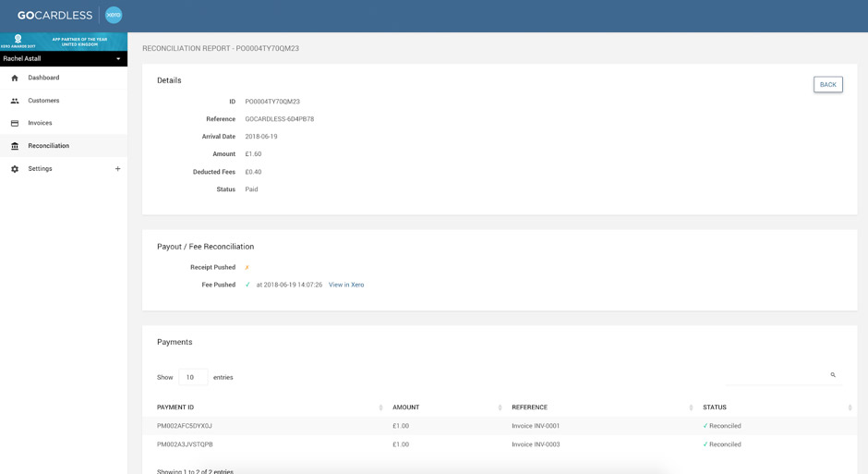The height and width of the screenshot is (474, 868).
Task: Click the fee pushed timestamp 2018-06-19 14:07:26
Action: pos(293,285)
